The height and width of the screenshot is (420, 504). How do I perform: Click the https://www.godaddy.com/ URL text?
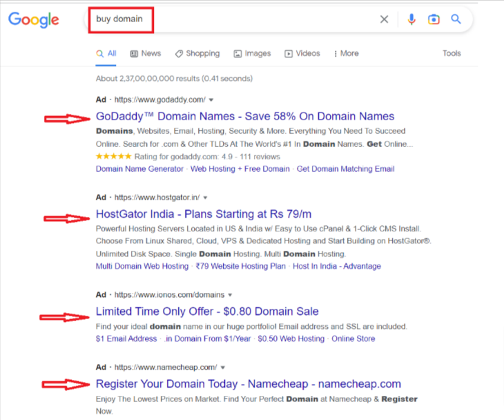click(x=160, y=99)
